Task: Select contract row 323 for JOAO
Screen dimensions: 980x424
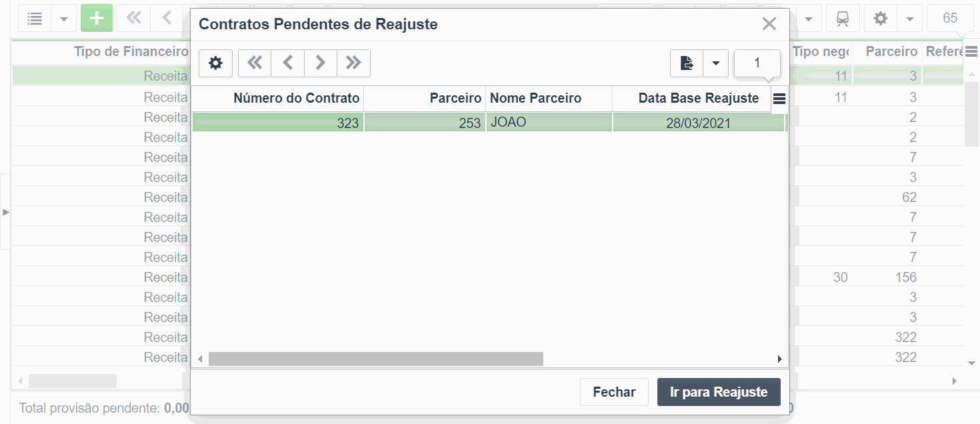Action: point(489,123)
